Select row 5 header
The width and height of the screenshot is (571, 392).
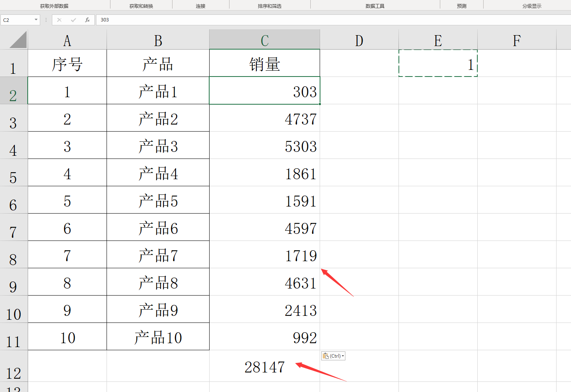pyautogui.click(x=14, y=173)
